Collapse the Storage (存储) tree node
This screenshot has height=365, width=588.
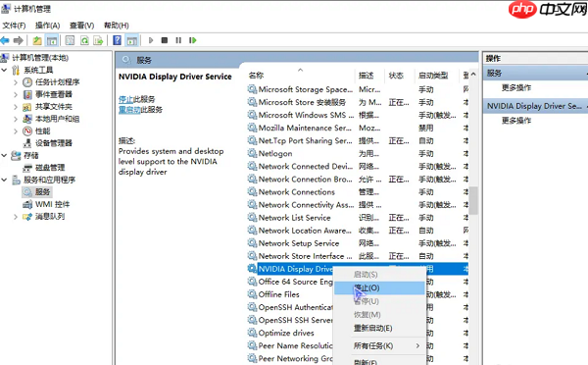point(4,155)
